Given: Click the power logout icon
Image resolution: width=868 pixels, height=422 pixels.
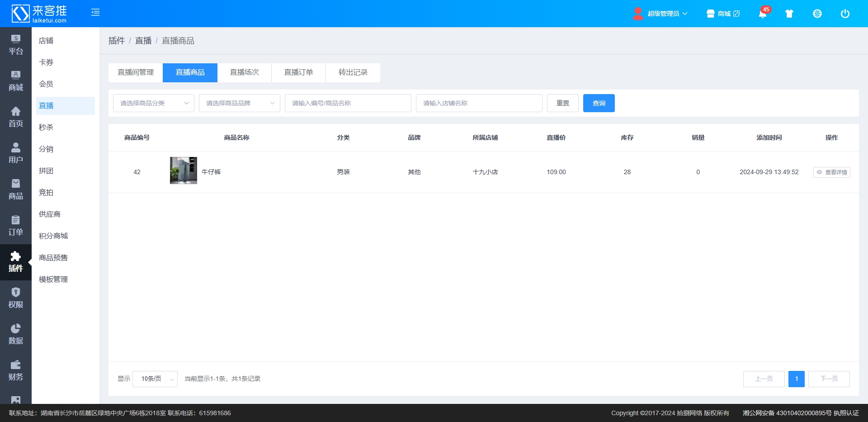Looking at the screenshot, I should (x=845, y=14).
